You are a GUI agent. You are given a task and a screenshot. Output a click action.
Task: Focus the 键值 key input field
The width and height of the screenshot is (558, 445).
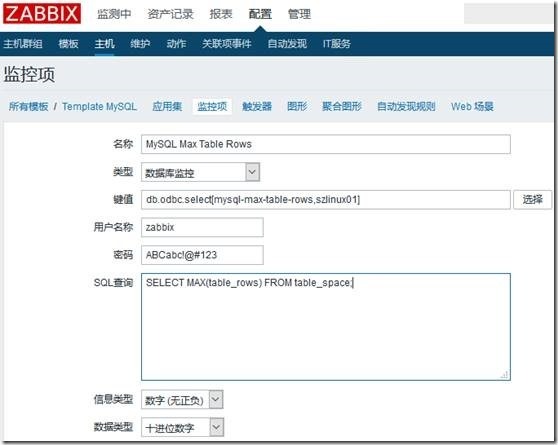point(326,200)
